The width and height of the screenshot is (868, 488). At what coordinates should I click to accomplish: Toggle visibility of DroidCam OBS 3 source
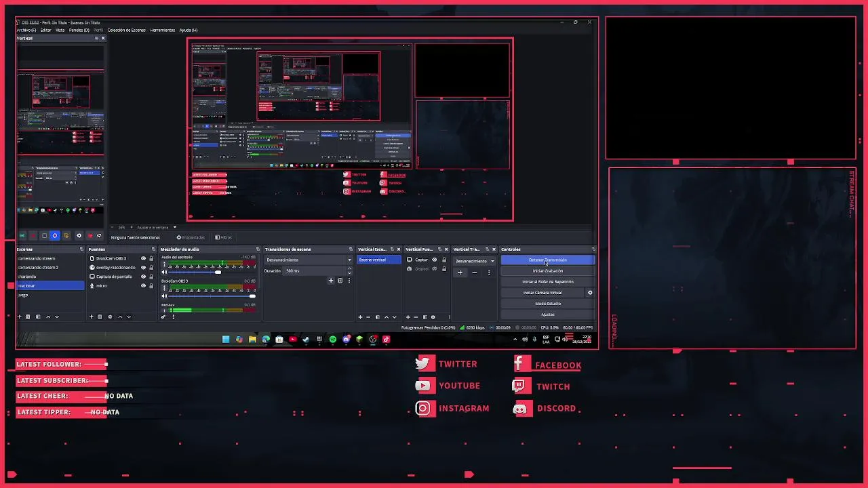click(x=143, y=258)
